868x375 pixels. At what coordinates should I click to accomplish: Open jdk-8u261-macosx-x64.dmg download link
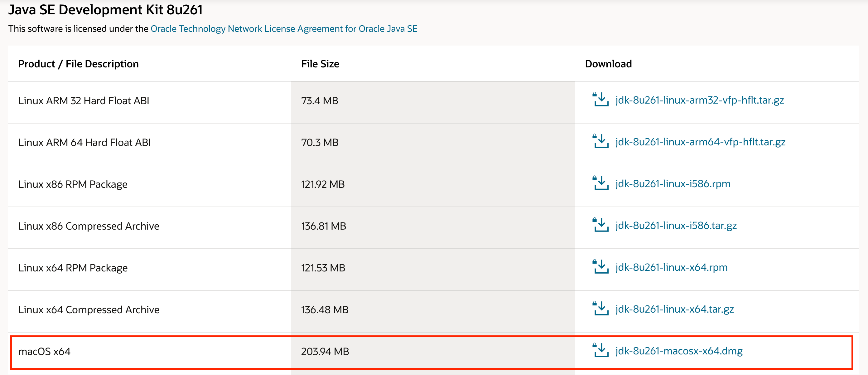679,351
